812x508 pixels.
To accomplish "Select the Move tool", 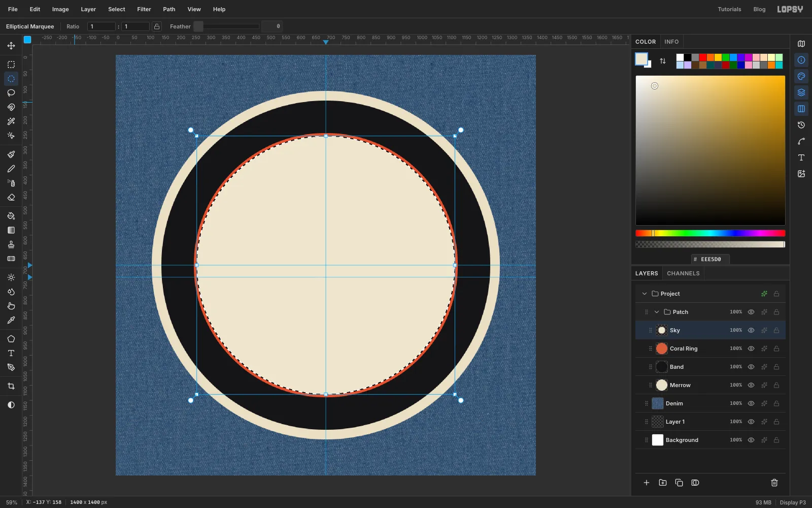I will click(11, 46).
